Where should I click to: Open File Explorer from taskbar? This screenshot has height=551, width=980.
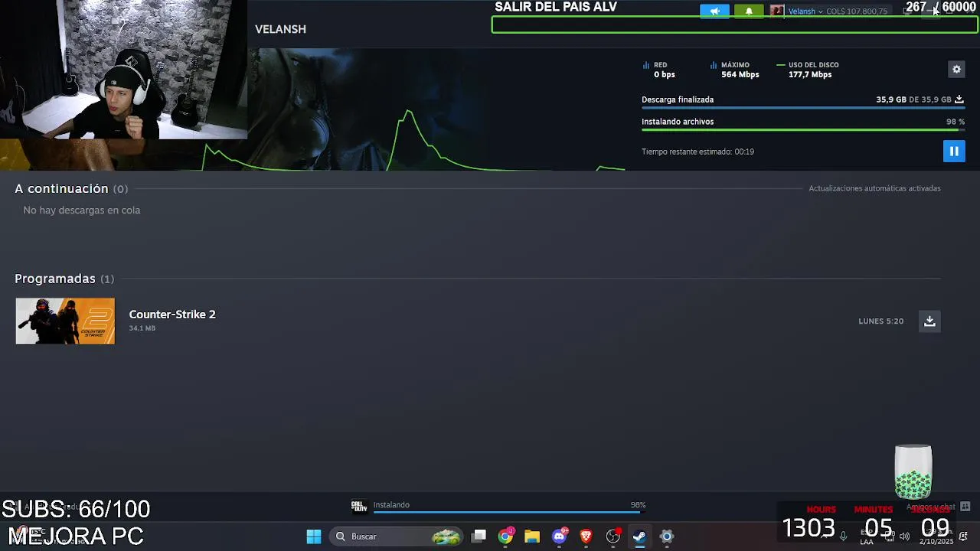coord(532,536)
